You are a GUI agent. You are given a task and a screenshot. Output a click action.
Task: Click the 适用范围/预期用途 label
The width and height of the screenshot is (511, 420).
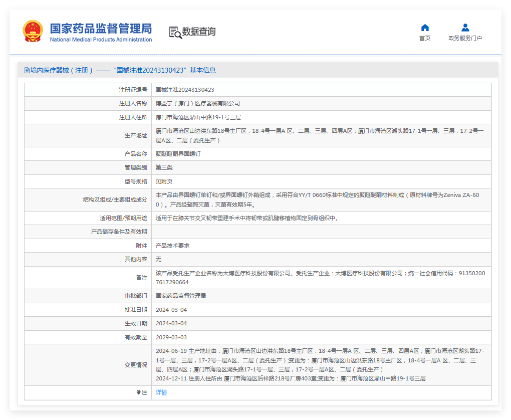pos(124,218)
